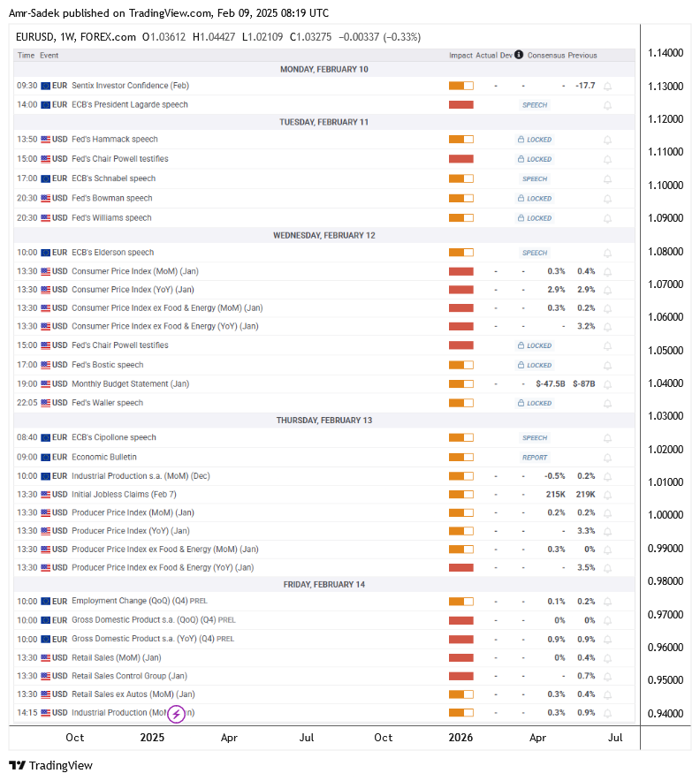The image size is (700, 781).
Task: Select the Monday, February 10 header
Action: 323,69
